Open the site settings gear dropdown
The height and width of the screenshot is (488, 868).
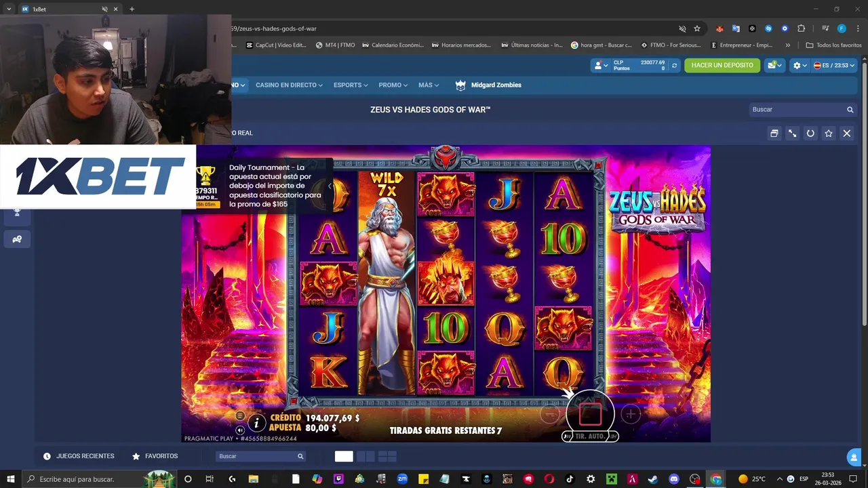(x=800, y=66)
